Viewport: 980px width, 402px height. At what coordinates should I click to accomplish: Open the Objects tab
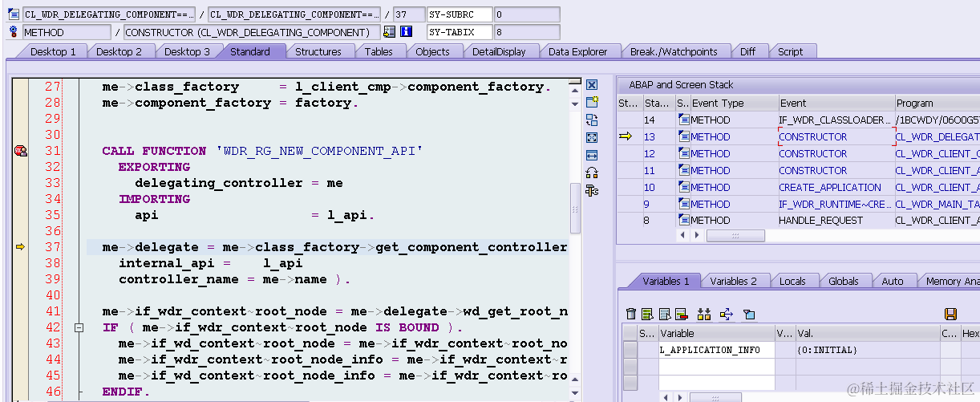point(432,51)
